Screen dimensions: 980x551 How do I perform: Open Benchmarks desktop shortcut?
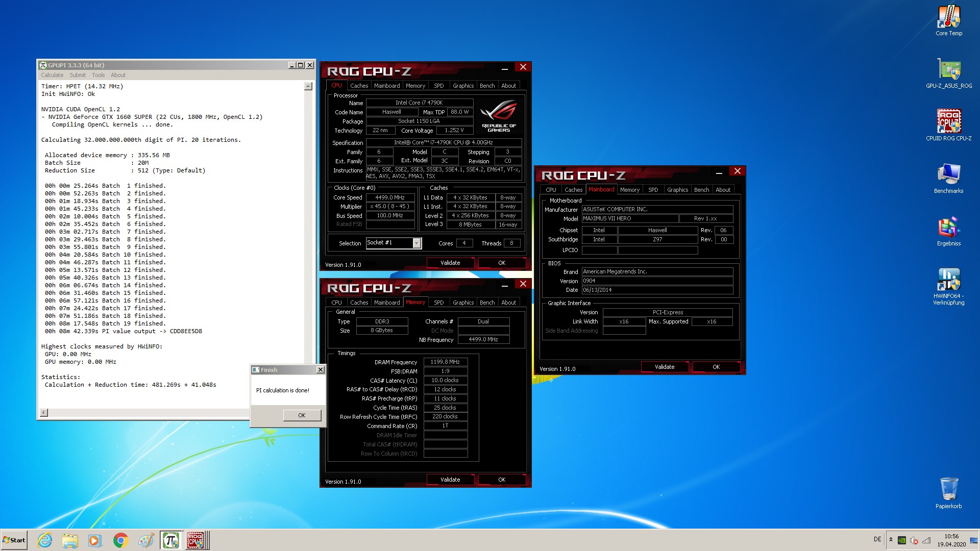coord(949,178)
